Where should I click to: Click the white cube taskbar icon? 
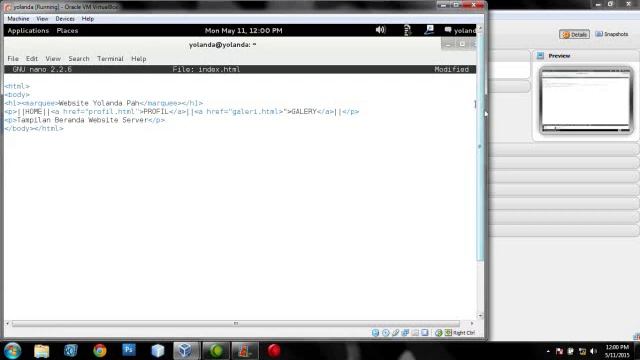[x=158, y=351]
